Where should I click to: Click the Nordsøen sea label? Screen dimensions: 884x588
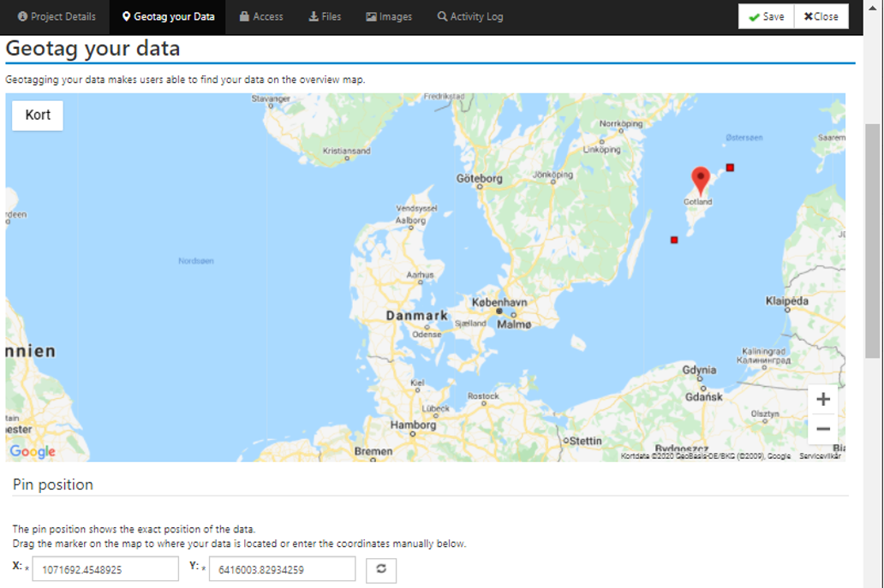[x=195, y=261]
